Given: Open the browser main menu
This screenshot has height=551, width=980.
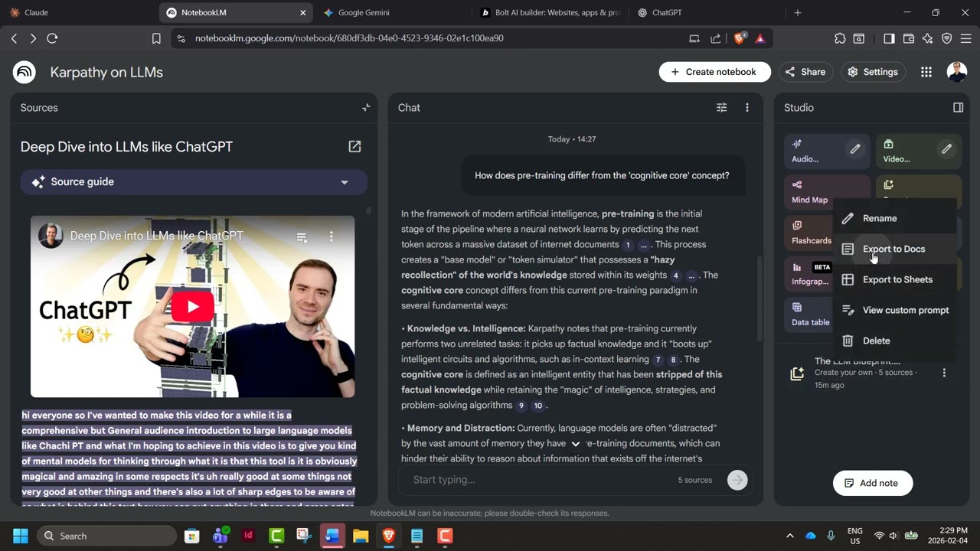Looking at the screenshot, I should [x=965, y=38].
